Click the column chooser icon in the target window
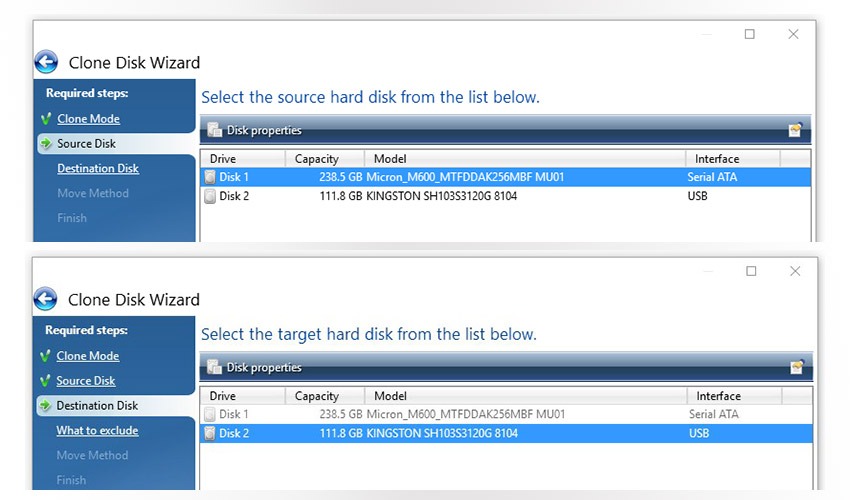This screenshot has height=500, width=850. [x=795, y=367]
